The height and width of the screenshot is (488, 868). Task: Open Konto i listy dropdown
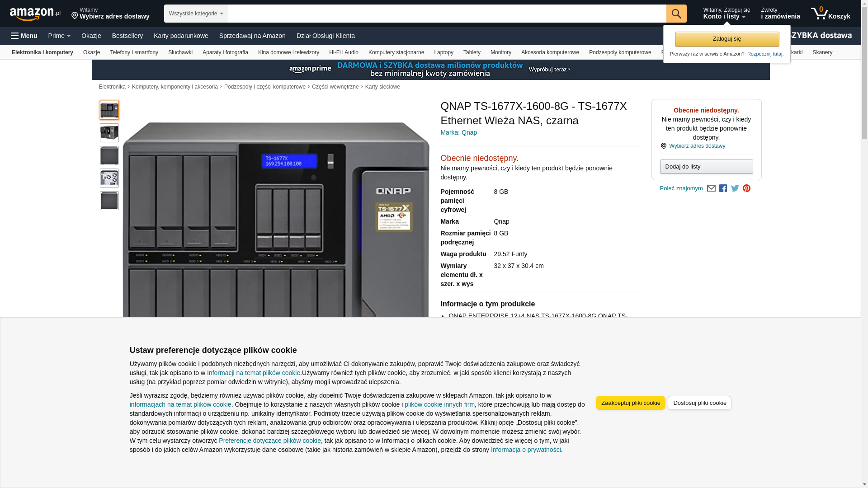tap(726, 14)
